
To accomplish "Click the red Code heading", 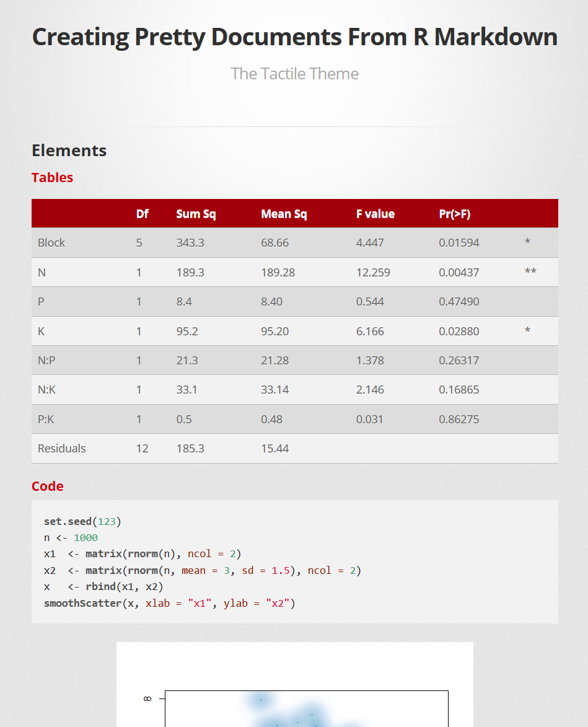I will pos(47,486).
